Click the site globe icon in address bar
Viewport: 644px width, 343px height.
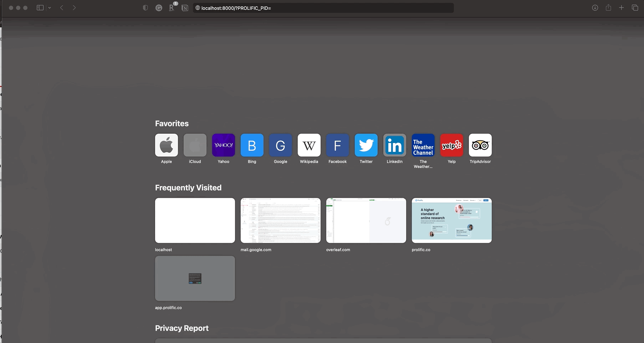(198, 8)
